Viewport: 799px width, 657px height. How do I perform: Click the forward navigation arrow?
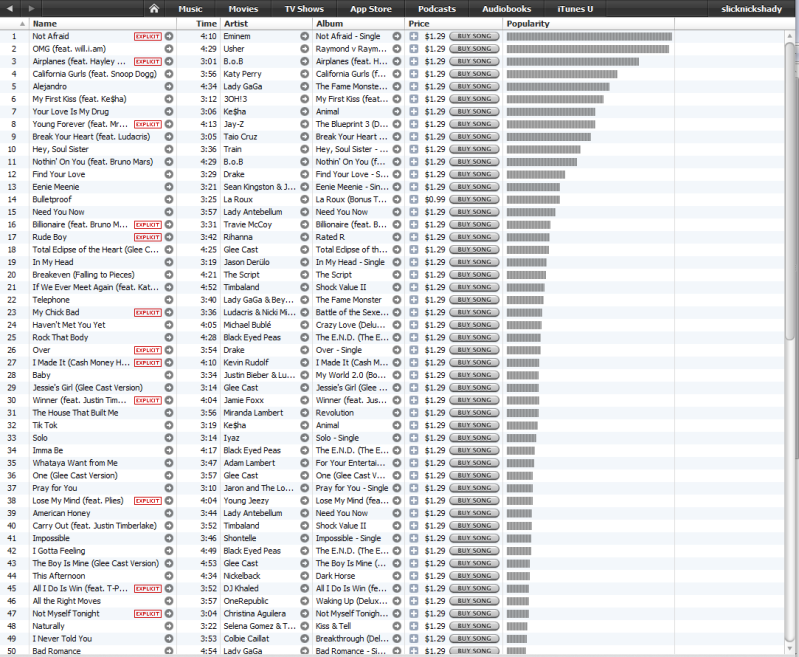click(x=32, y=9)
